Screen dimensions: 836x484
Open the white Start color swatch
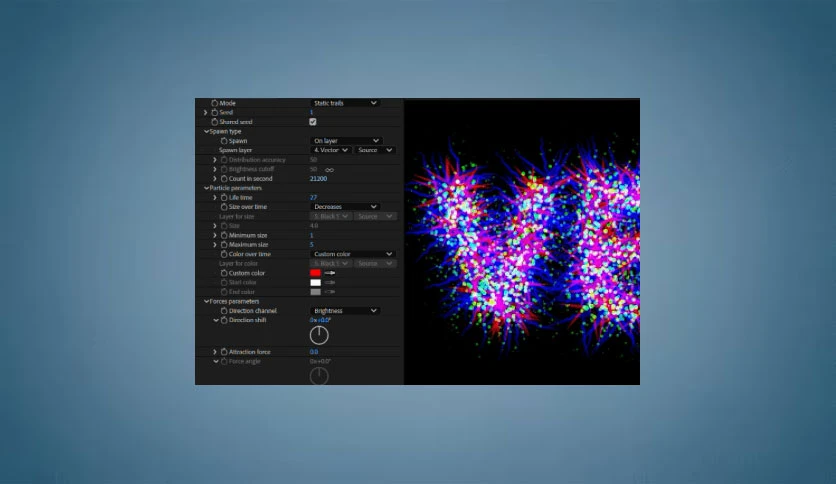[316, 283]
